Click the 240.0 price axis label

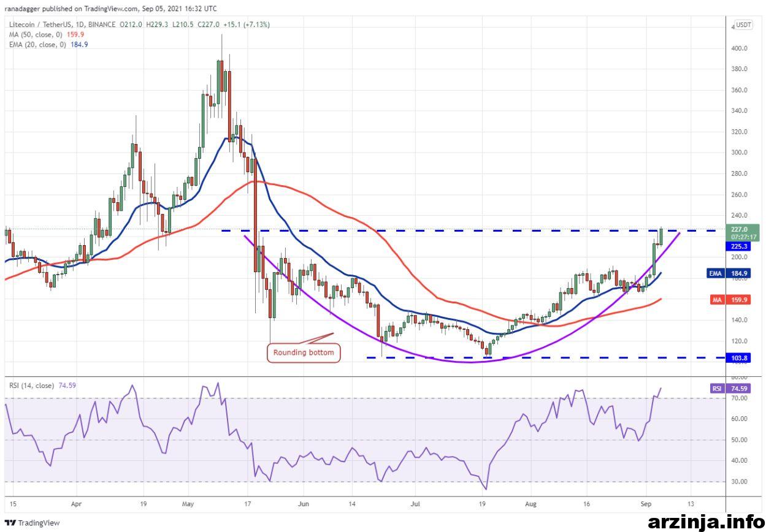[x=739, y=216]
